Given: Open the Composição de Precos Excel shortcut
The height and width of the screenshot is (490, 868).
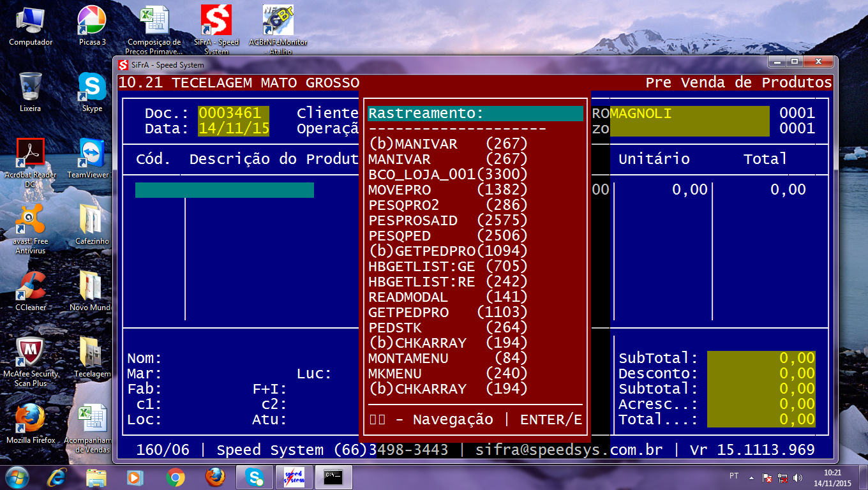Looking at the screenshot, I should [154, 30].
